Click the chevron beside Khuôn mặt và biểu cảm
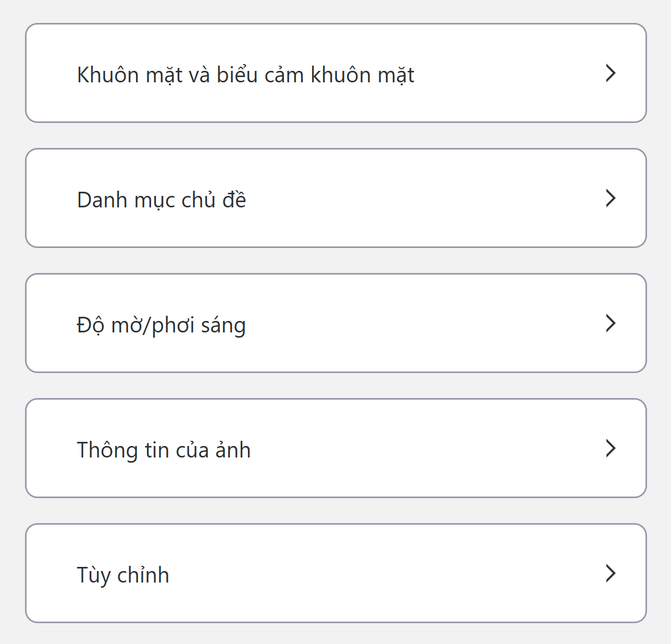This screenshot has width=671, height=644. (x=611, y=73)
